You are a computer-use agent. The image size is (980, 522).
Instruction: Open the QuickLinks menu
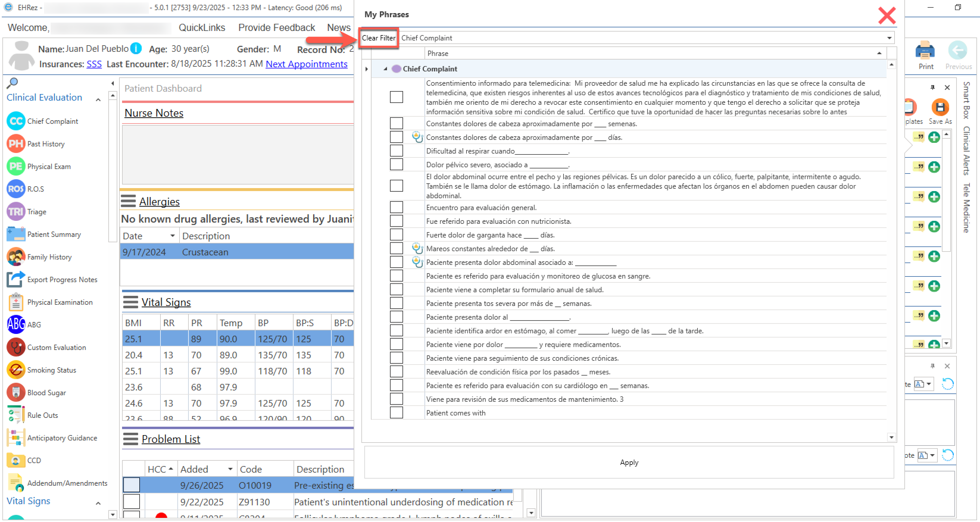[x=202, y=27]
